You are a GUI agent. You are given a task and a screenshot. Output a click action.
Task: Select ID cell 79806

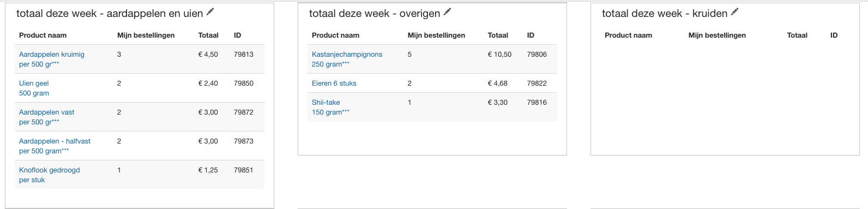click(x=537, y=55)
